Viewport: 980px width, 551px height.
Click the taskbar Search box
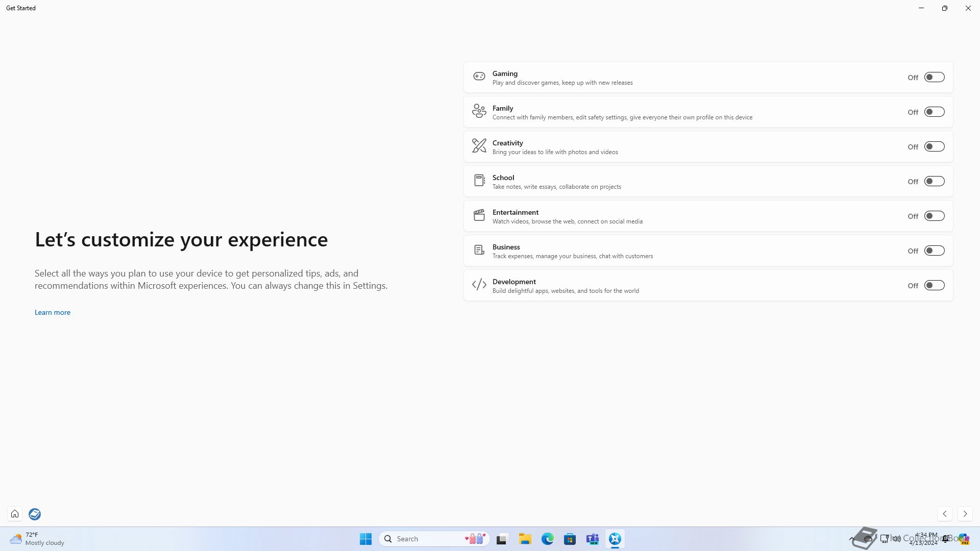[434, 539]
